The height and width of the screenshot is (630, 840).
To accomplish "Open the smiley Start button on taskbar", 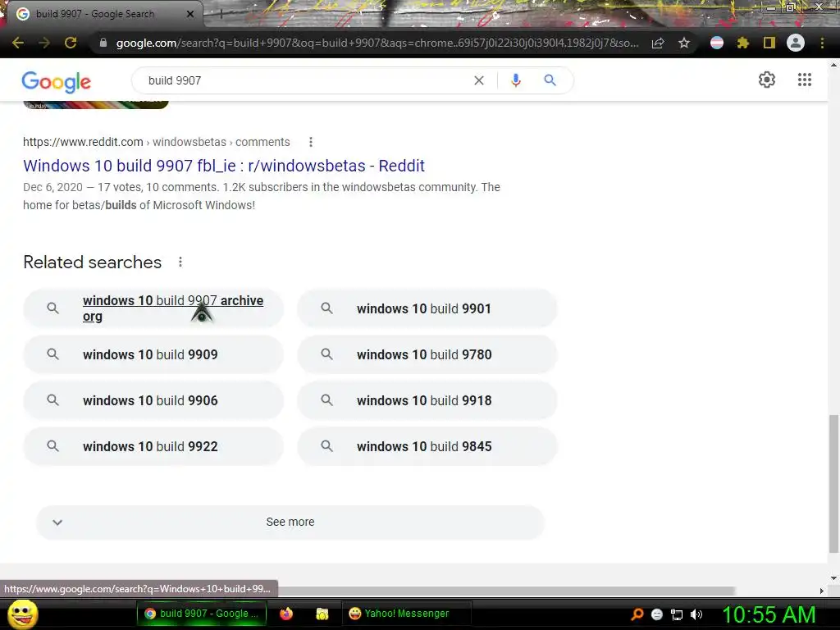I will point(22,614).
